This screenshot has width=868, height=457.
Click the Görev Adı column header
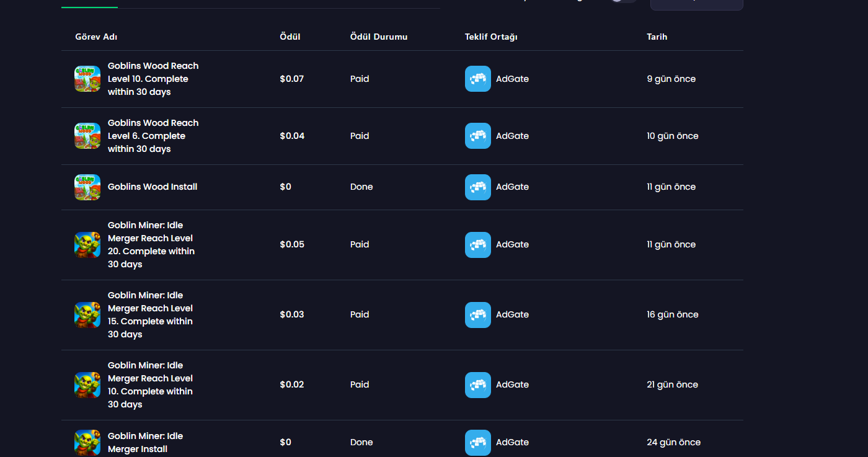(x=96, y=37)
